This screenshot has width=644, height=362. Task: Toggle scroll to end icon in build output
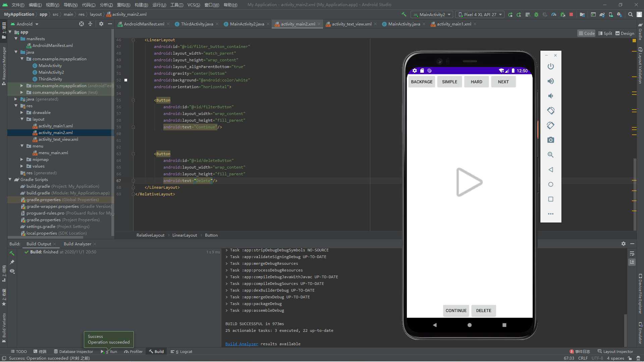(x=632, y=262)
